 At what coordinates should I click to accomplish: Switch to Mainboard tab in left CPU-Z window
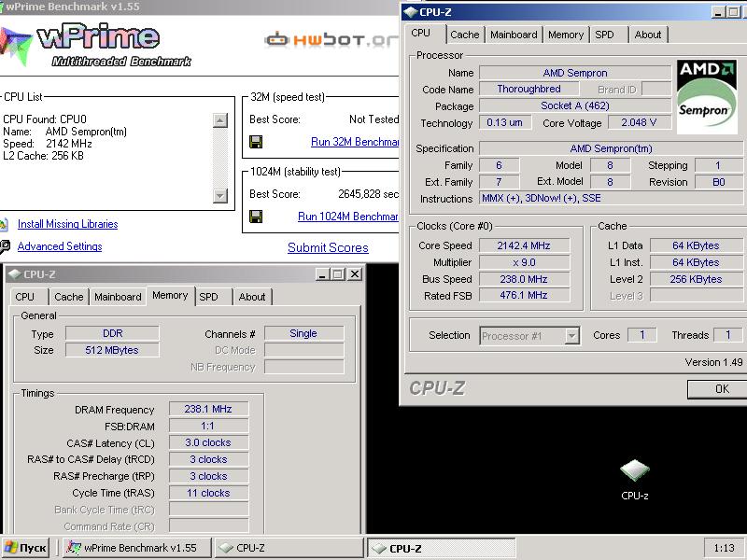tap(118, 297)
